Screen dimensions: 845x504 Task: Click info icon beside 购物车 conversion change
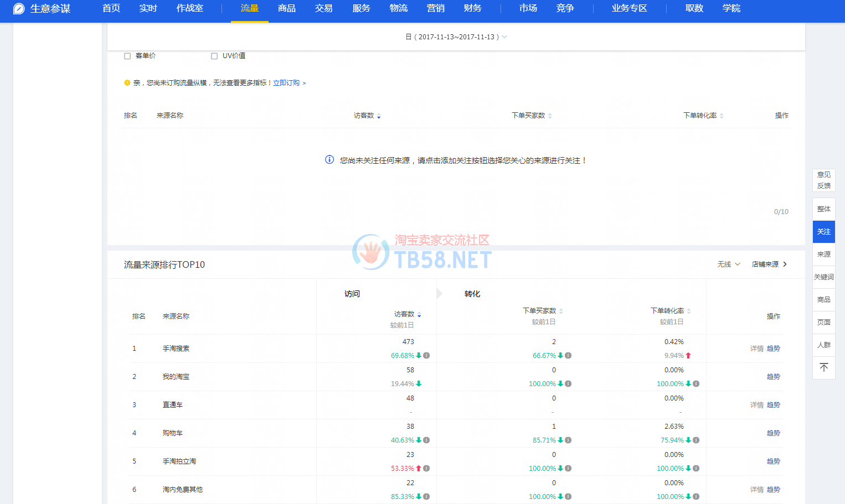point(696,440)
